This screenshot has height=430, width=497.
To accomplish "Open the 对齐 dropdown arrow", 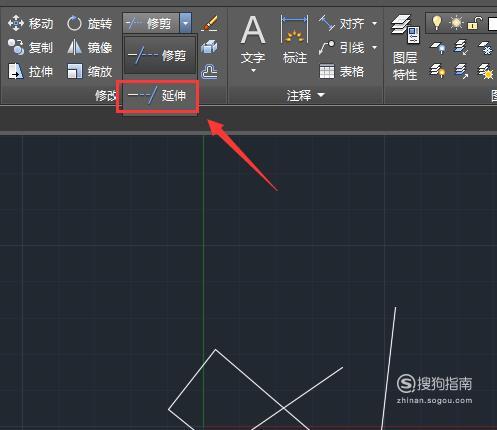I will [374, 24].
